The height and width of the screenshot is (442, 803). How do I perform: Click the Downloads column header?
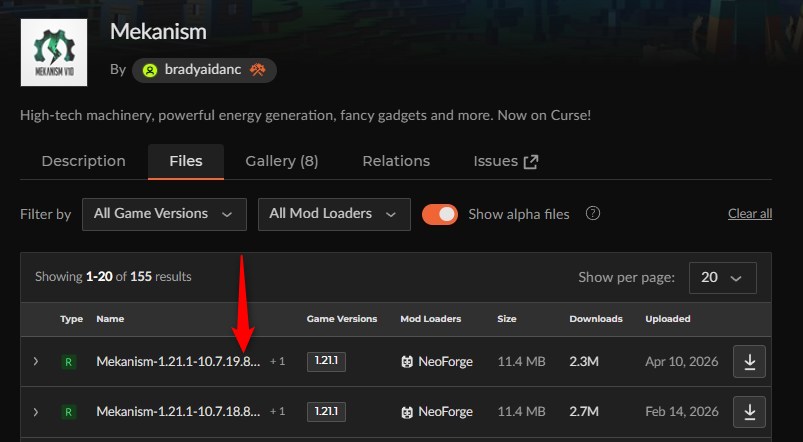pyautogui.click(x=596, y=319)
